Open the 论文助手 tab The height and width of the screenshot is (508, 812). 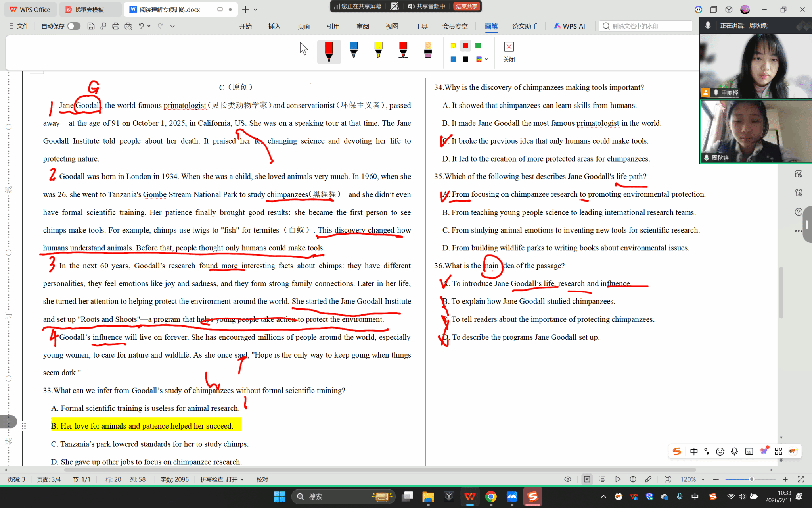click(525, 26)
